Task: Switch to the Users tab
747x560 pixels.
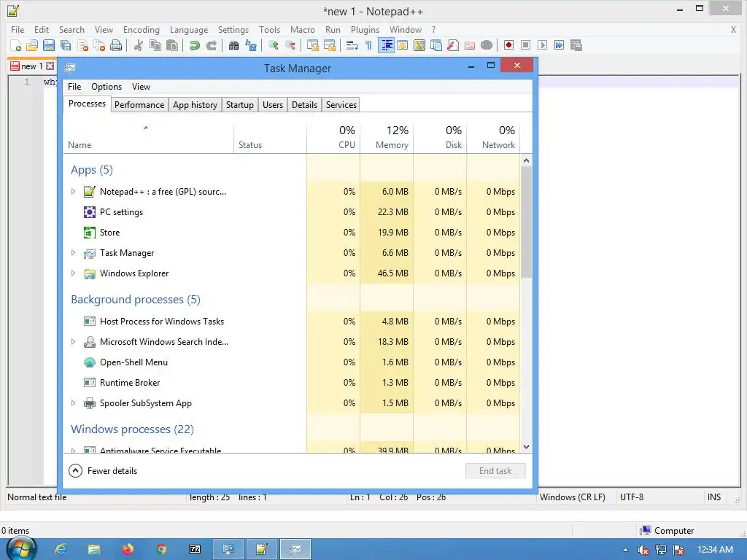Action: point(273,105)
